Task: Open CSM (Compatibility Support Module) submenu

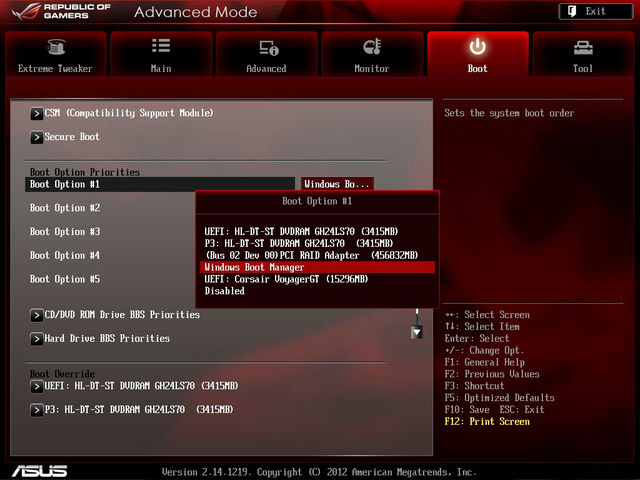Action: [x=129, y=113]
